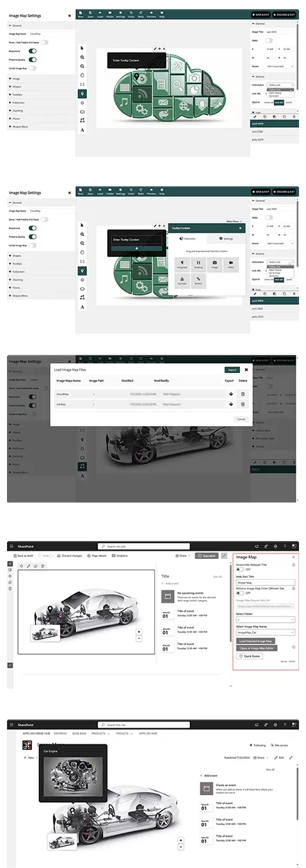Add a Heading element in Tooltip Content panel
This screenshot has height=868, width=306.
click(198, 264)
